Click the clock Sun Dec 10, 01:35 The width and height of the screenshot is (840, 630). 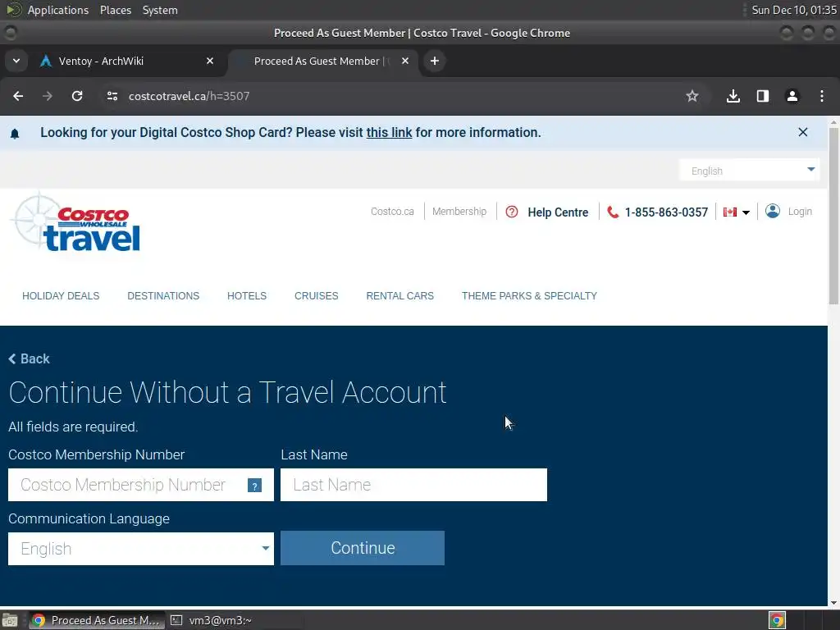(x=794, y=10)
